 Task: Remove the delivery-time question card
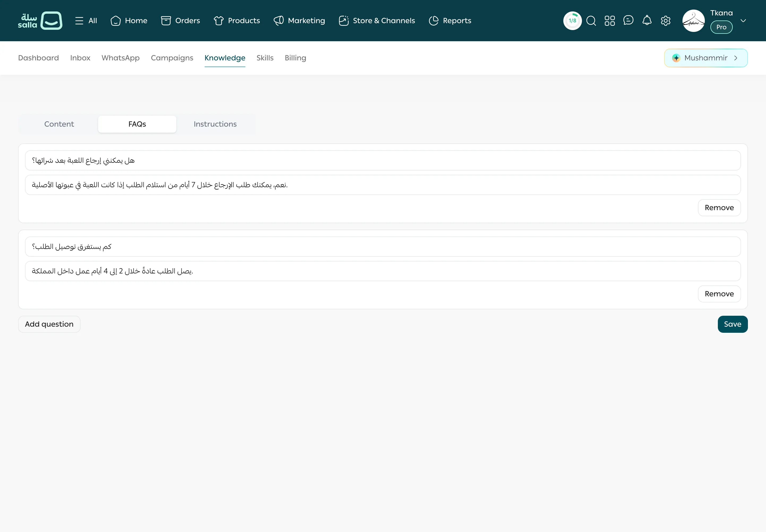[719, 294]
